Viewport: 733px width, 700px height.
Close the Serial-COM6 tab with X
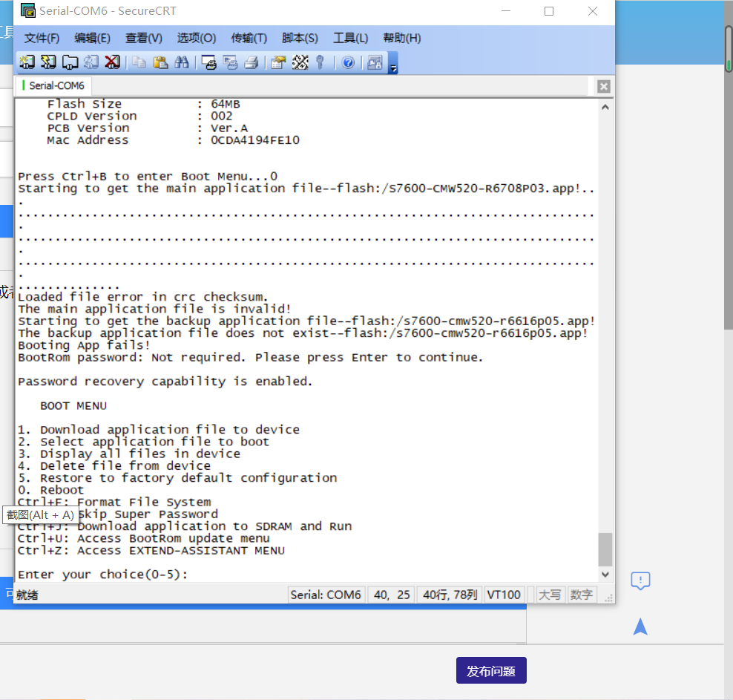coord(603,86)
